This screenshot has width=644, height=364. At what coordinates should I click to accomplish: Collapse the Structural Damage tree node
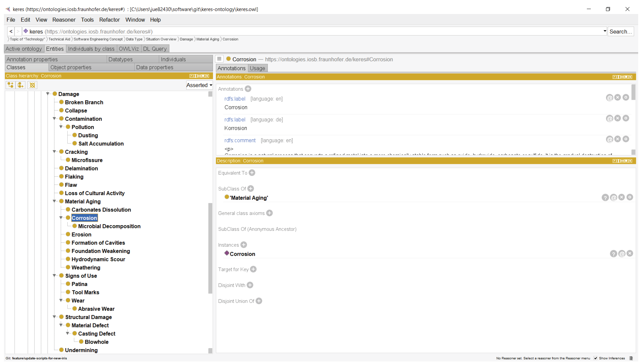point(54,317)
